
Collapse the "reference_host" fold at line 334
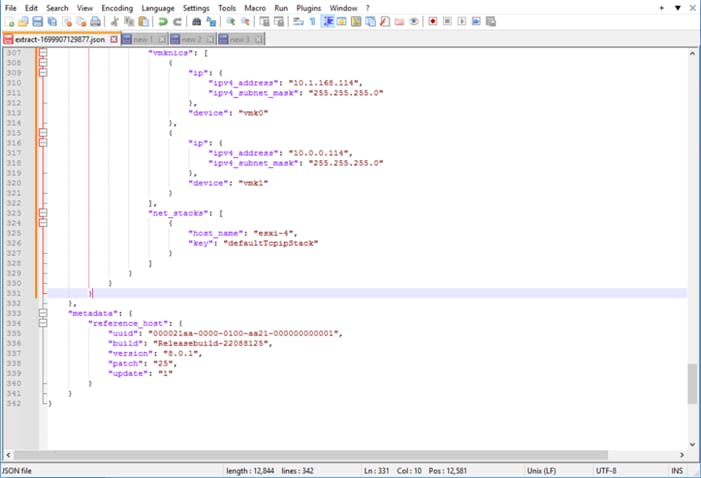[x=43, y=323]
